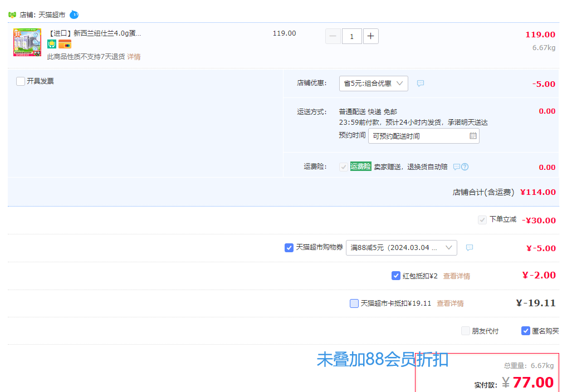The height and width of the screenshot is (392, 567).
Task: Open the product thumbnail image
Action: pos(27,42)
